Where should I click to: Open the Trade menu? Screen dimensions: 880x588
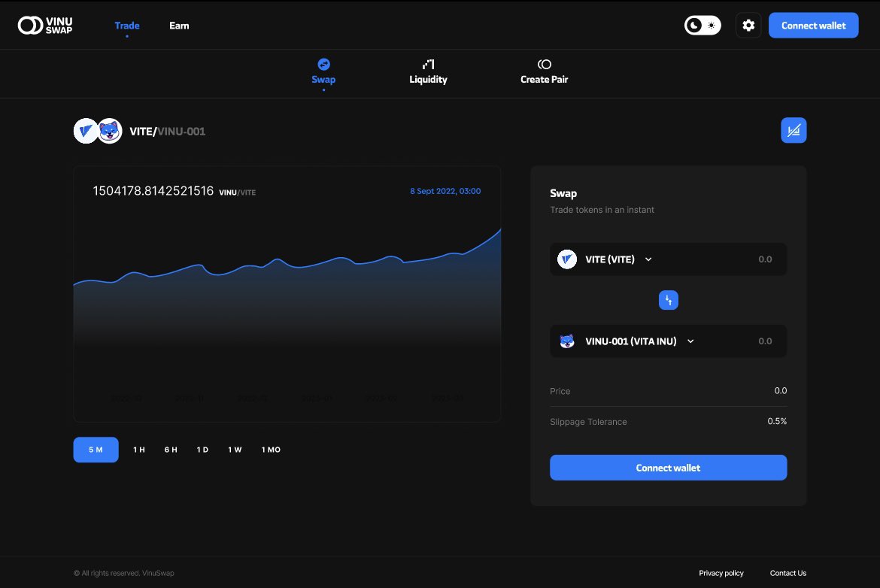[126, 25]
